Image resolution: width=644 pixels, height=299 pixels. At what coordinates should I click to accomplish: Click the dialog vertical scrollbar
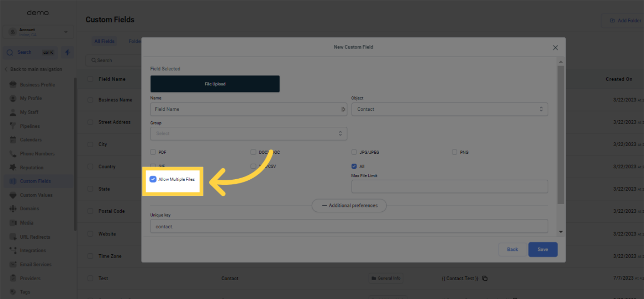click(x=561, y=134)
